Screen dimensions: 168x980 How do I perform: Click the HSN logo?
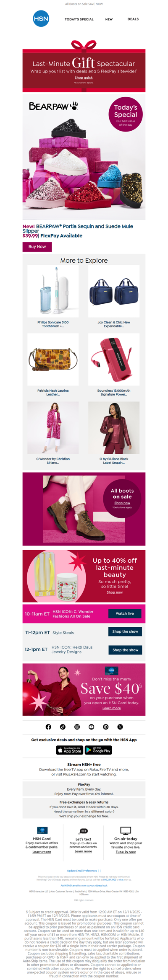tap(41, 19)
